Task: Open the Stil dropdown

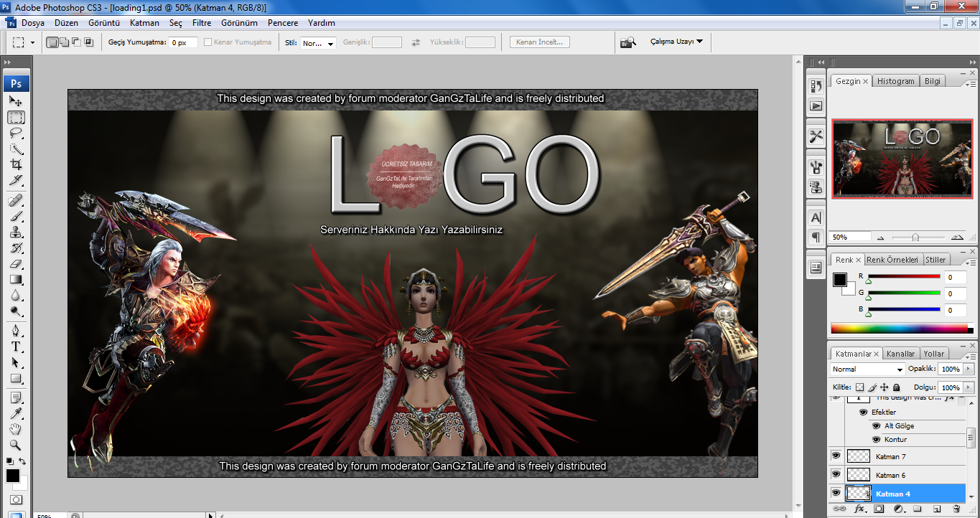Action: [x=318, y=43]
